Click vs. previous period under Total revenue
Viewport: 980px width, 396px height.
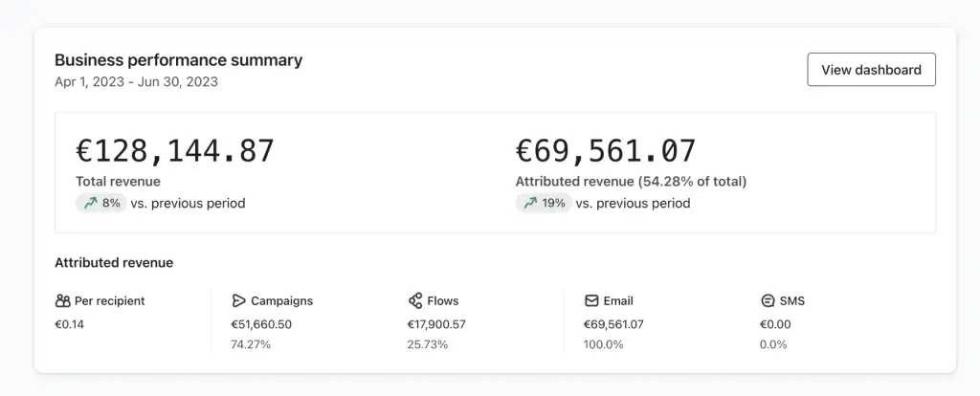point(189,203)
